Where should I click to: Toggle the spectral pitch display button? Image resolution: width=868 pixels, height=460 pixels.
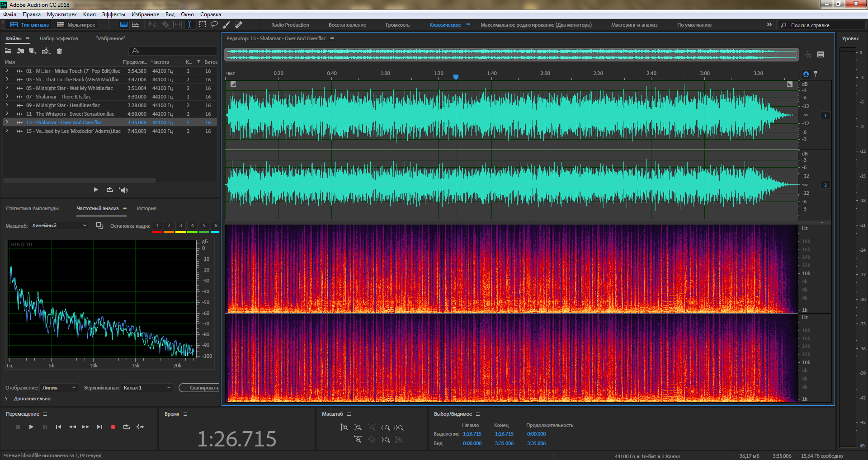(x=136, y=24)
